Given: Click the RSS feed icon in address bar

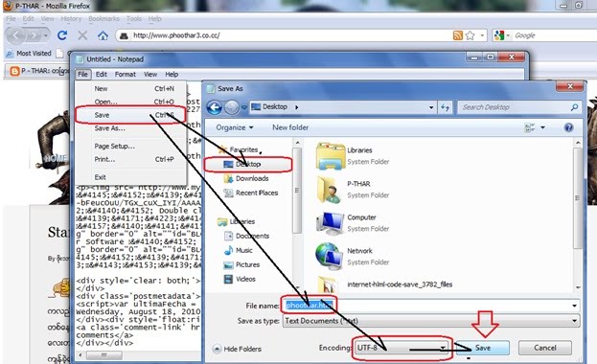Looking at the screenshot, I should click(x=458, y=35).
